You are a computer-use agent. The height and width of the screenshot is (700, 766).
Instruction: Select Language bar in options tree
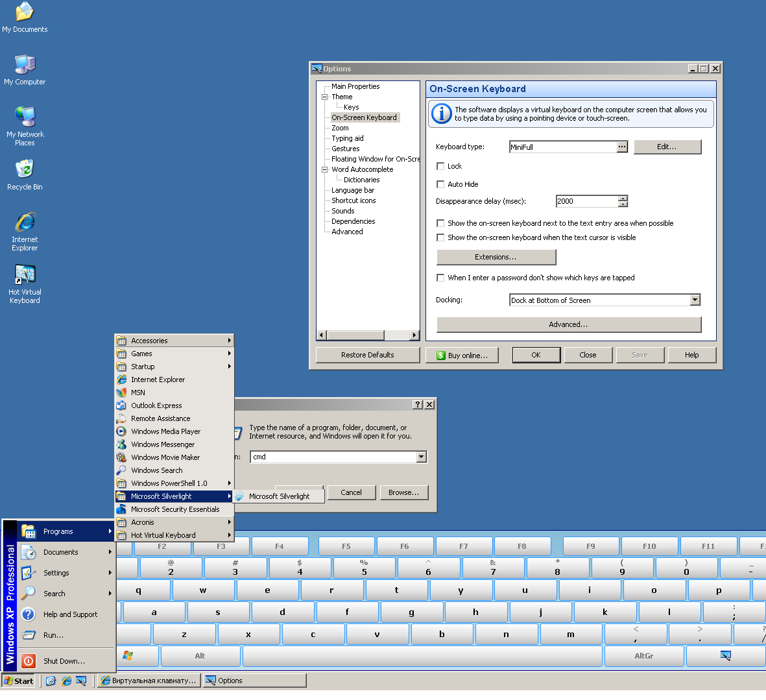tap(353, 190)
